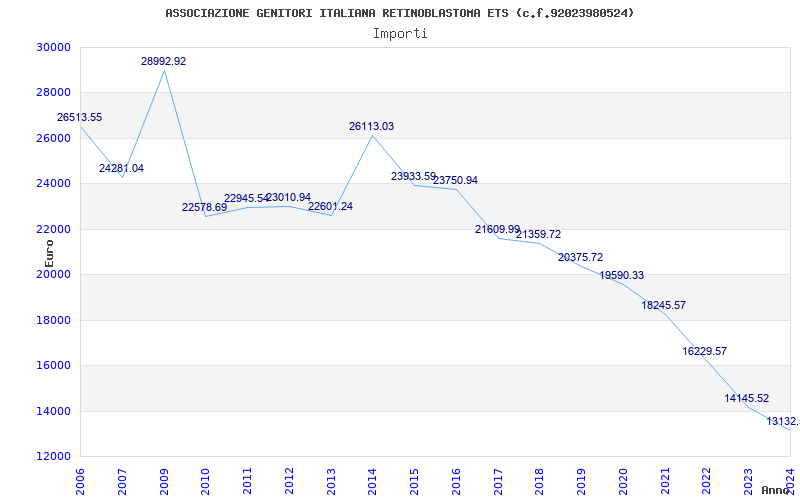This screenshot has width=800, height=500.
Task: Select data label 23933.59
Action: click(413, 176)
